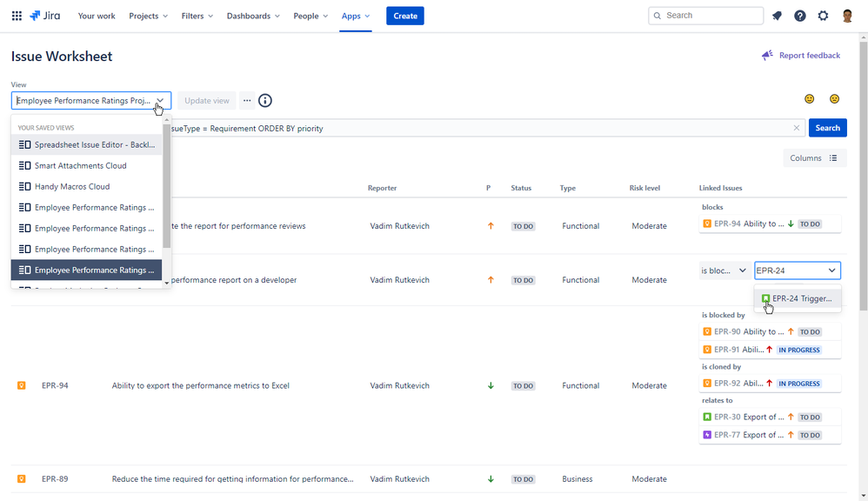Click the EPR-89 requirement type icon
Image resolution: width=868 pixels, height=501 pixels.
[22, 478]
